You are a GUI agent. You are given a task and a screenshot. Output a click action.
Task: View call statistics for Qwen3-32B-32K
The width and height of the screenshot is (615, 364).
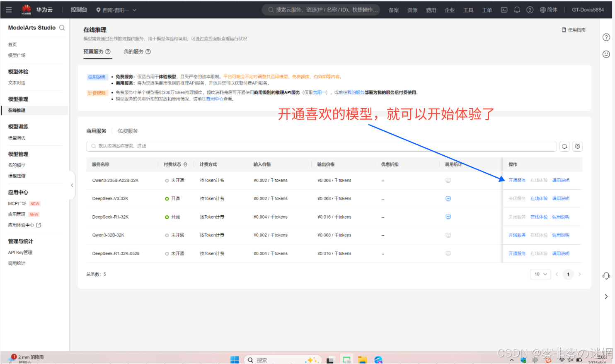point(448,235)
